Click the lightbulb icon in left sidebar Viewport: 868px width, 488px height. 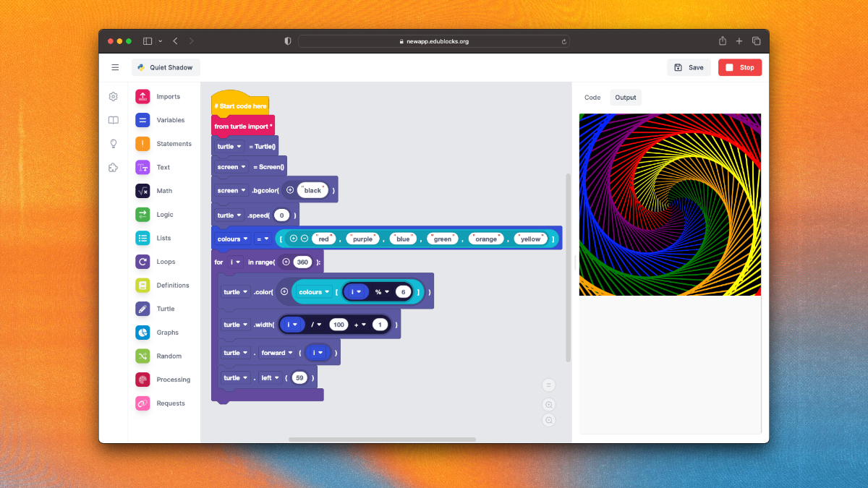[x=114, y=144]
